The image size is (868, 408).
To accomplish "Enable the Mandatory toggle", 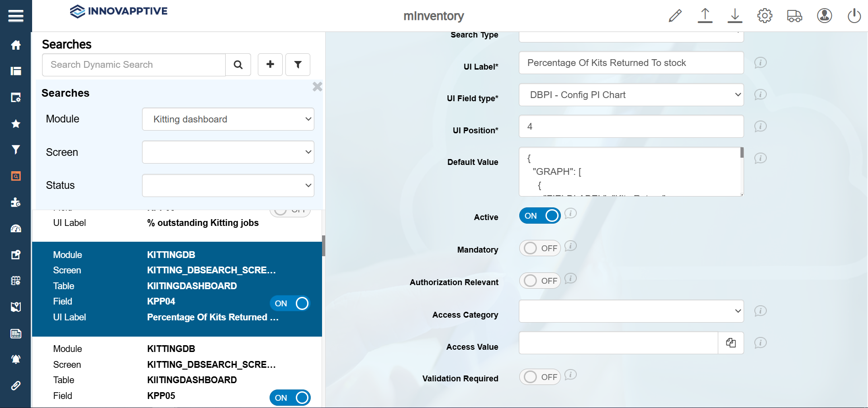I will point(540,249).
